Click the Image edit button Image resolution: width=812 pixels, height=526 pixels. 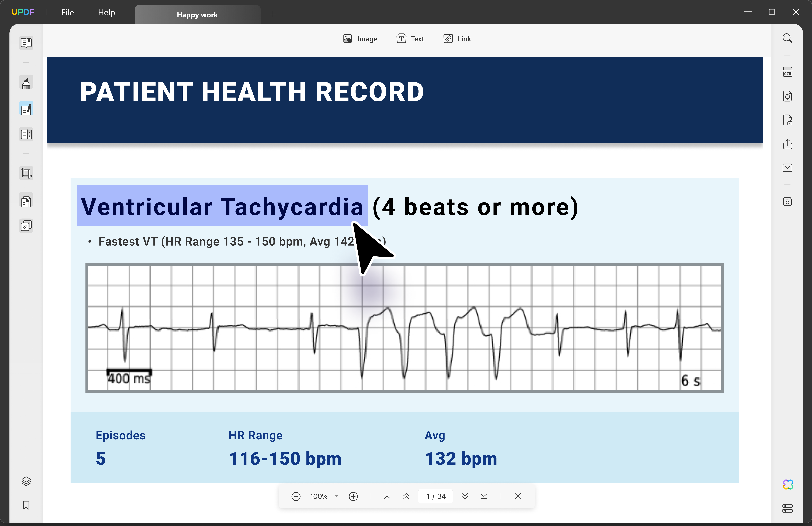click(x=360, y=38)
